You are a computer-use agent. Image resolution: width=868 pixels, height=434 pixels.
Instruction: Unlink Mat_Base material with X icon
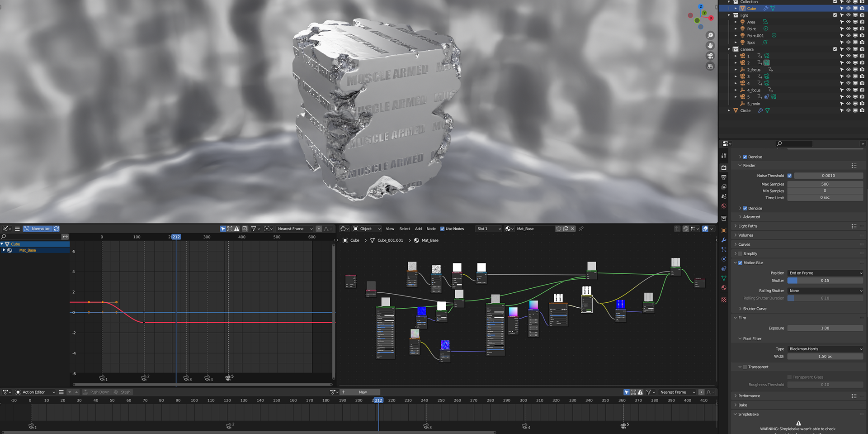(572, 229)
